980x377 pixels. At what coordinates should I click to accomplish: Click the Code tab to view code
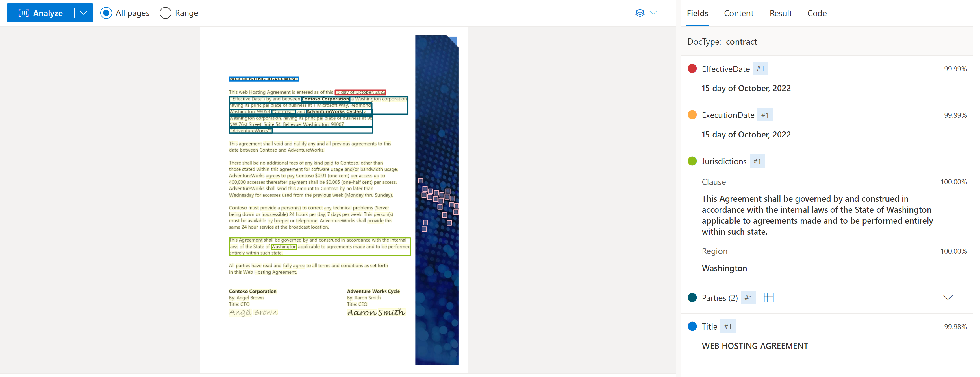[818, 12]
